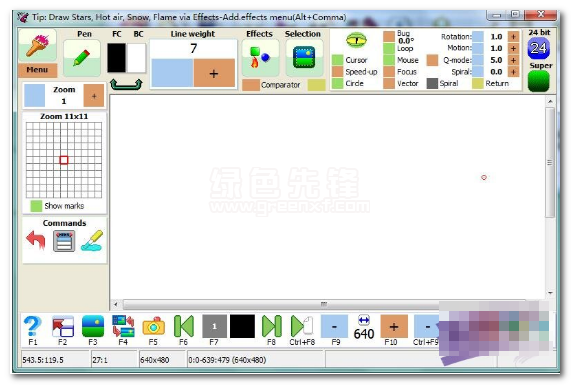Click the highlighter clear command icon

click(x=92, y=240)
